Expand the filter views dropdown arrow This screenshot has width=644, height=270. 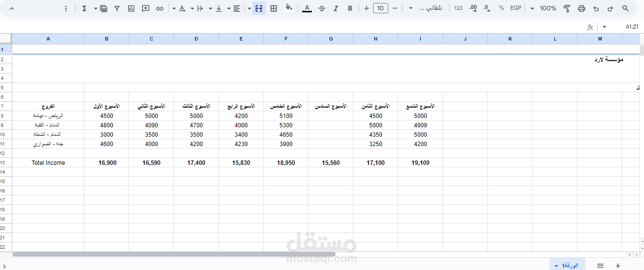(95, 8)
